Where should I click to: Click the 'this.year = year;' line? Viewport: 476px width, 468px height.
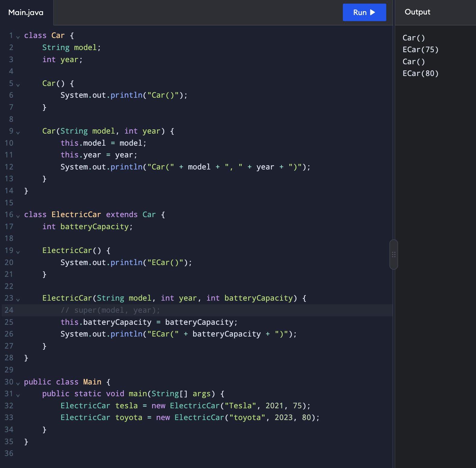click(x=99, y=155)
